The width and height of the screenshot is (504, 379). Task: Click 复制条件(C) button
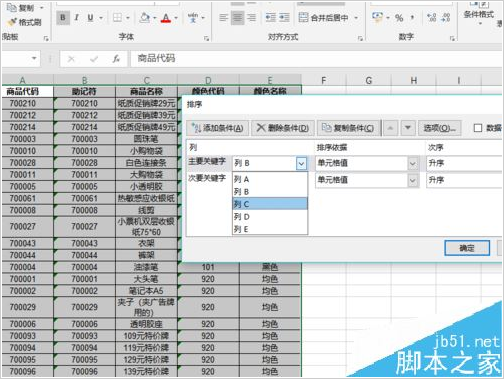point(348,128)
